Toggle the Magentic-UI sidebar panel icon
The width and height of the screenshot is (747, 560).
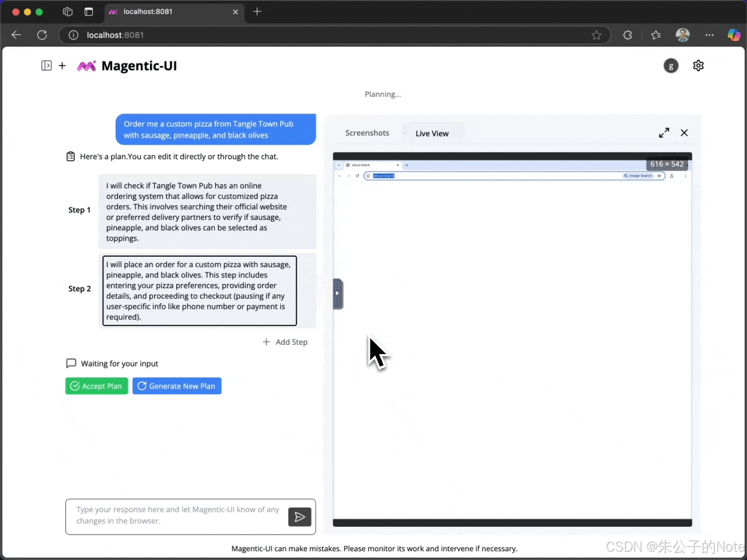tap(47, 66)
